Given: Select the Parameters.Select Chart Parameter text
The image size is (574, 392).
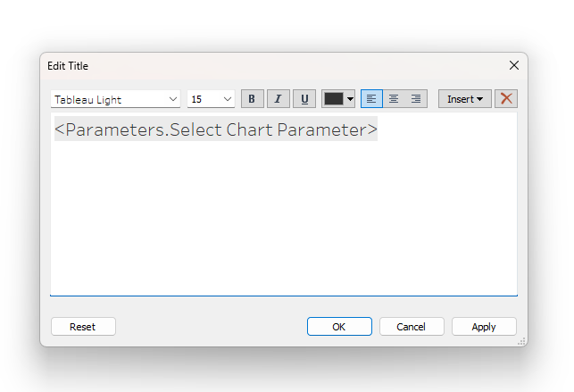Looking at the screenshot, I should 216,129.
